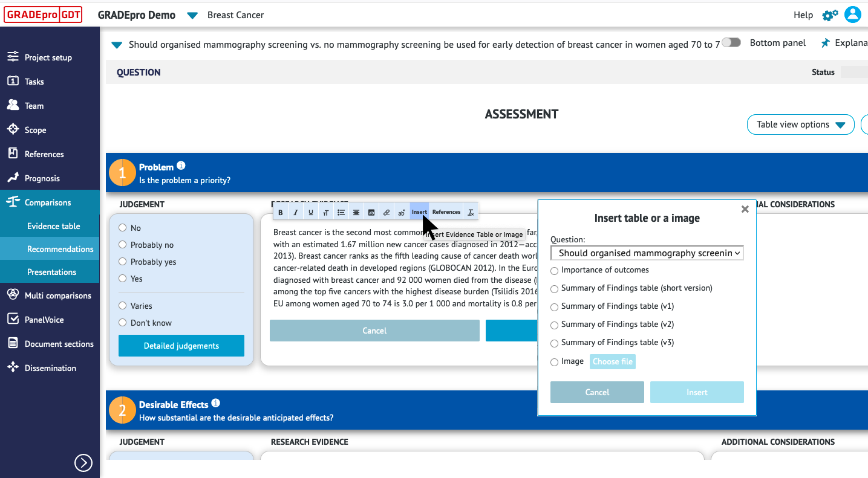Viewport: 868px width, 478px height.
Task: Clear text formatting with the Tx toolbar icon
Action: tap(471, 212)
